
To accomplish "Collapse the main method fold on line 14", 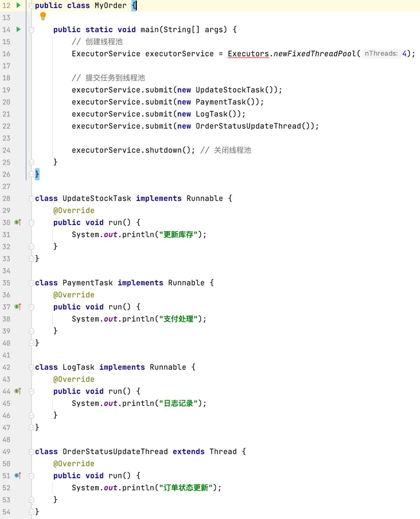I will pos(31,30).
